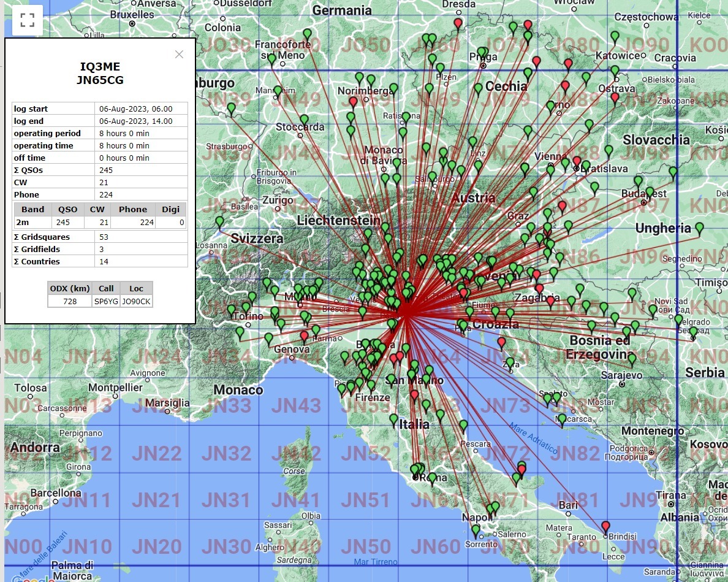
Task: Select the green marker near Novi Sad
Action: pos(653,311)
